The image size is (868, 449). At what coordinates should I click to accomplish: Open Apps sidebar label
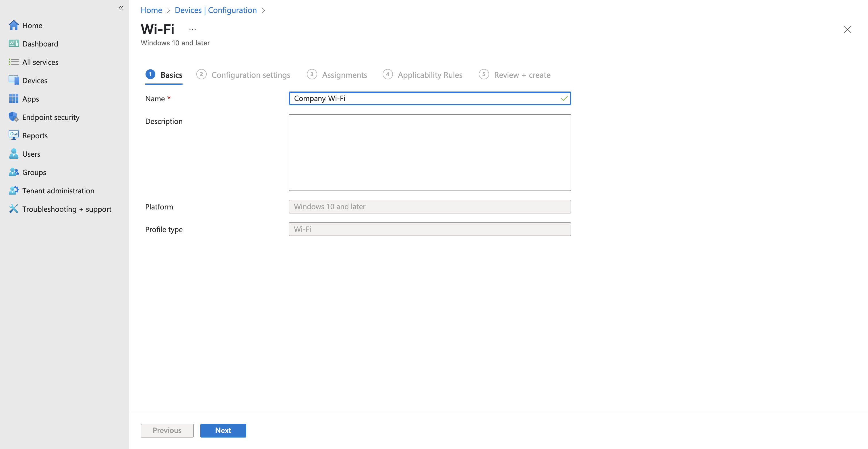[31, 99]
